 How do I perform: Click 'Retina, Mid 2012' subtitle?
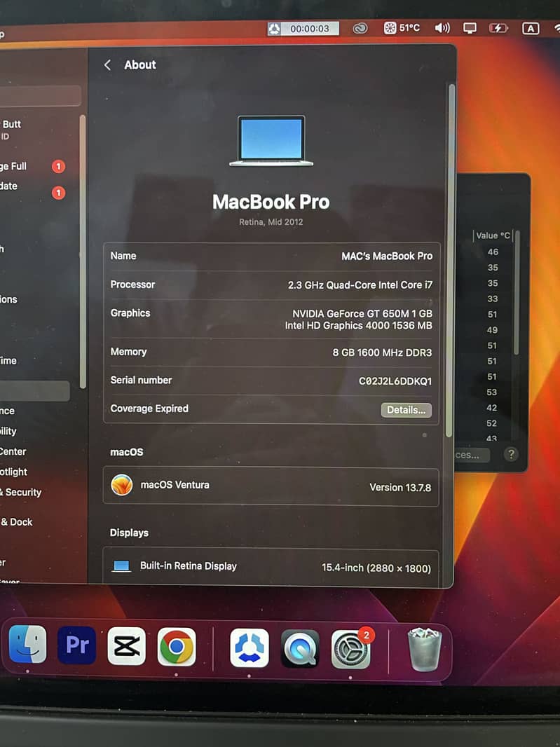[271, 222]
